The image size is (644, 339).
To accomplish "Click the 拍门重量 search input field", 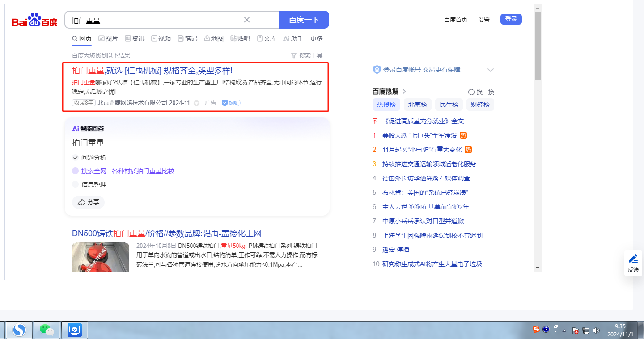I will coord(152,20).
